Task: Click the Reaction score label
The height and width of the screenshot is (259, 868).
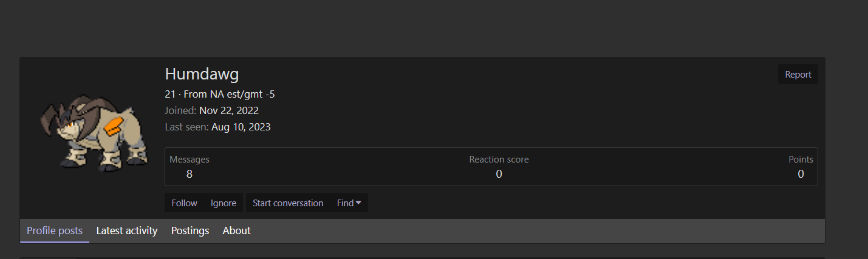Action: [499, 160]
